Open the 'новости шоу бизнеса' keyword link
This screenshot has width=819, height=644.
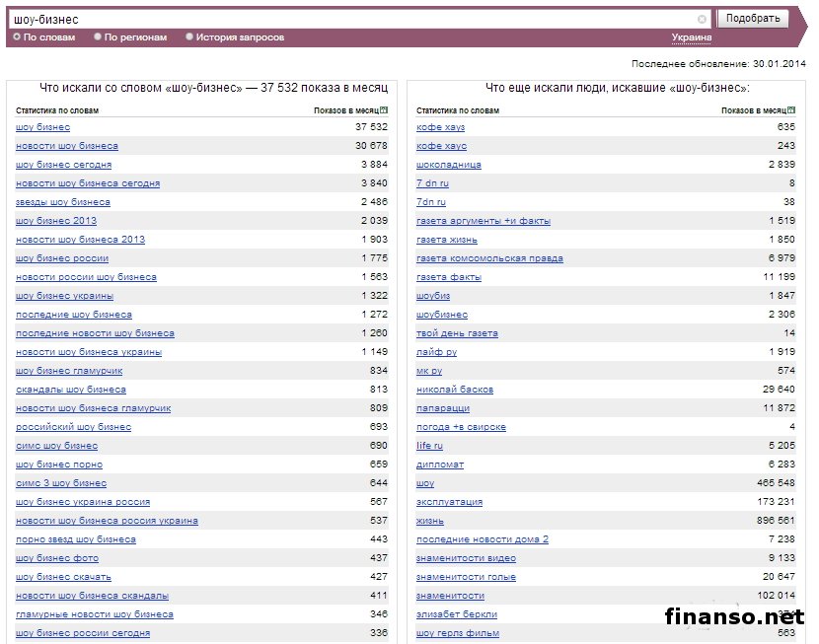pyautogui.click(x=67, y=146)
